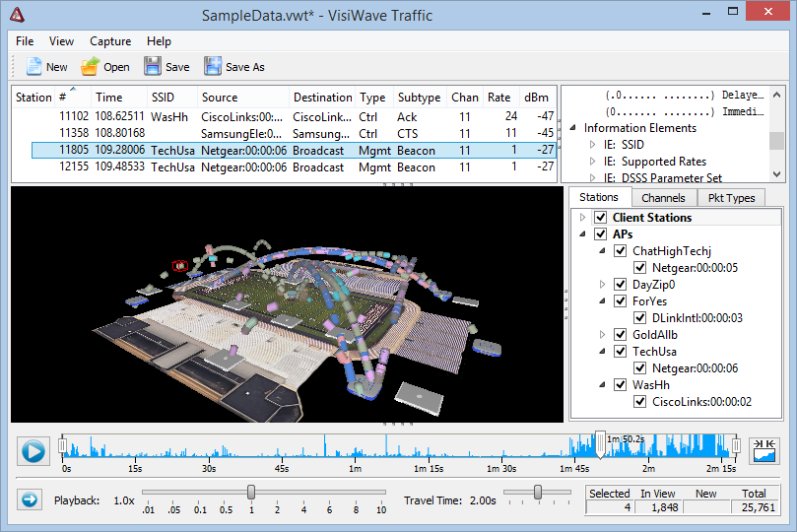Sort by the SSID column header

(171, 98)
